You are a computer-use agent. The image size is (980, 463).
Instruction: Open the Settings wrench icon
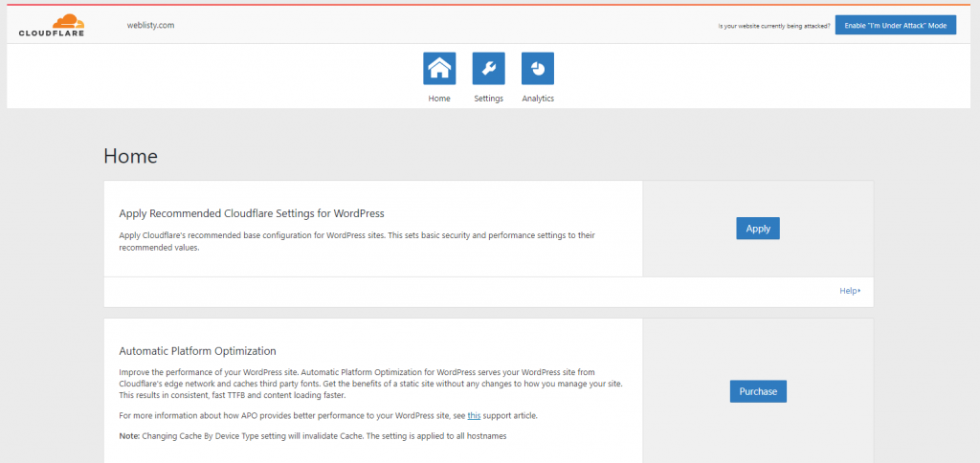point(489,68)
